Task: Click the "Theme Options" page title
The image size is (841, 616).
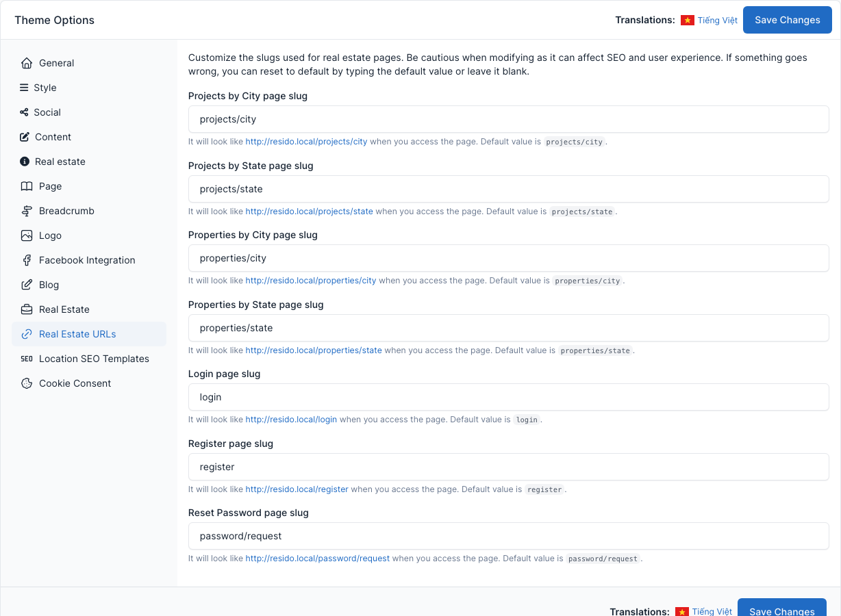Action: tap(55, 20)
